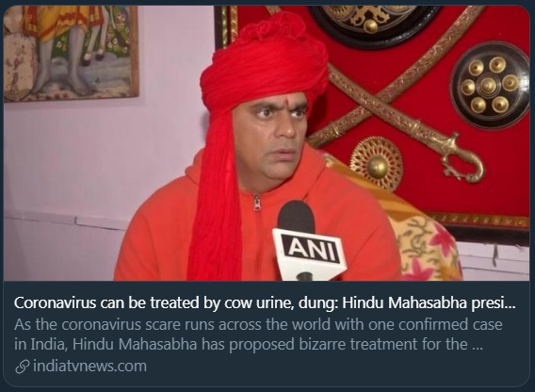Screen dimensions: 535x392
Task: Click the round black shield with gold studs
Action: pyautogui.click(x=491, y=85)
